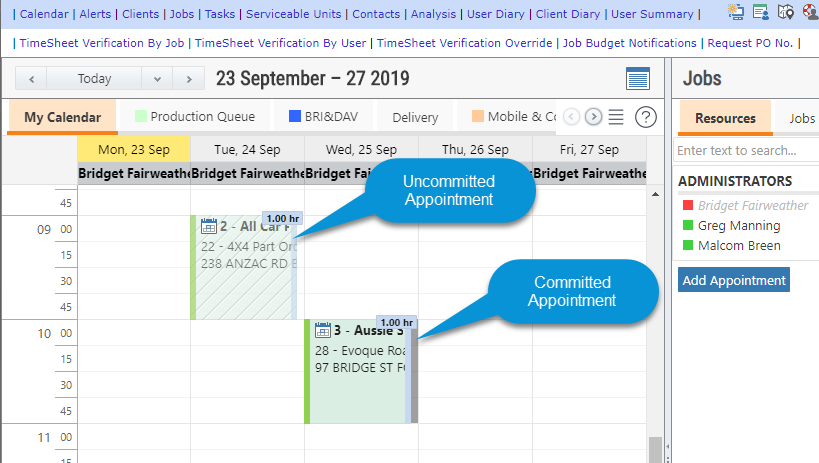Switch to the Production Queue tab
This screenshot has width=819, height=463.
click(195, 117)
